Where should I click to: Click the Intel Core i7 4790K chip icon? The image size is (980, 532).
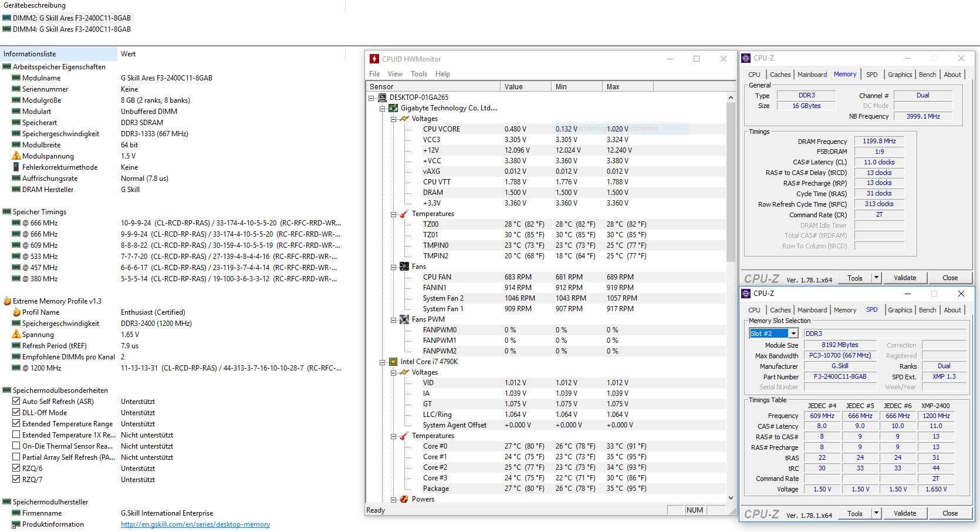click(x=394, y=362)
